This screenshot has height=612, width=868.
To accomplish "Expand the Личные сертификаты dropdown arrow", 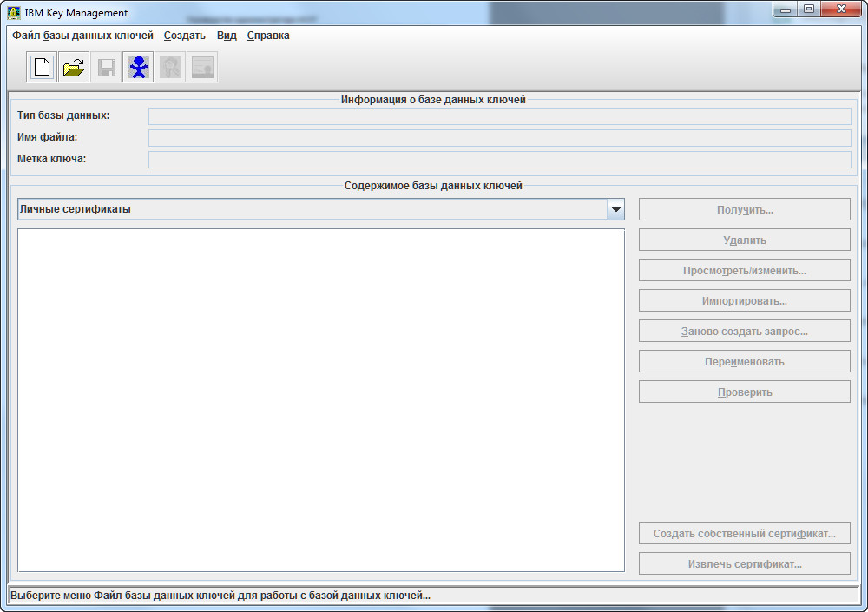I will coord(615,209).
